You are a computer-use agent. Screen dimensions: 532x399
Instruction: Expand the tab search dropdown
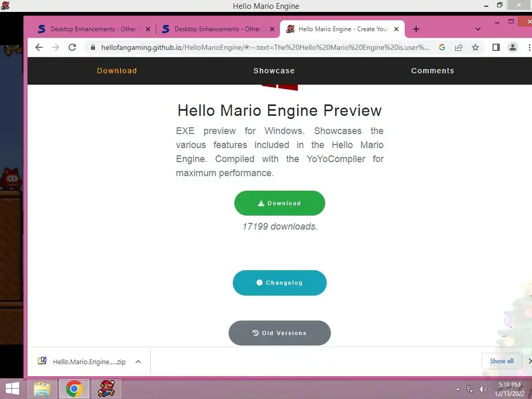(478, 29)
